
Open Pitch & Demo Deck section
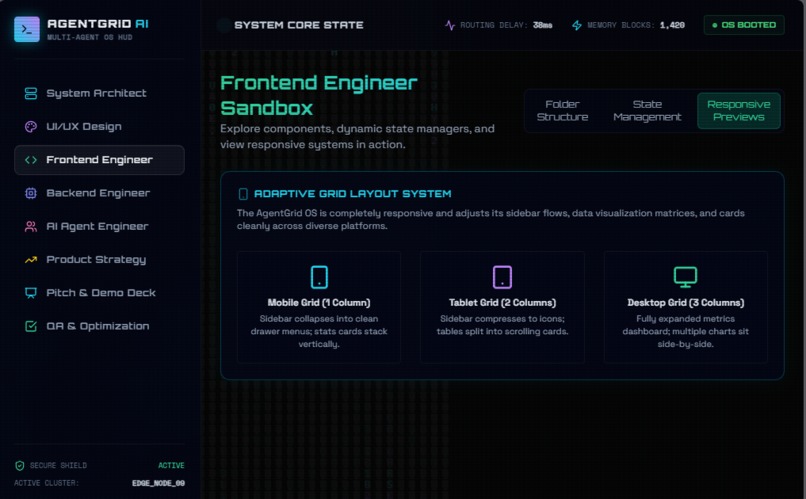[99, 293]
